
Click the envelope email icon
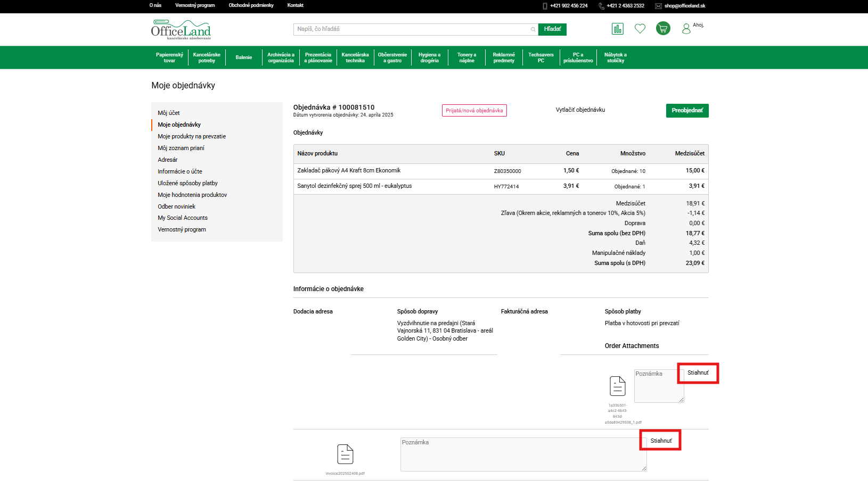658,6
